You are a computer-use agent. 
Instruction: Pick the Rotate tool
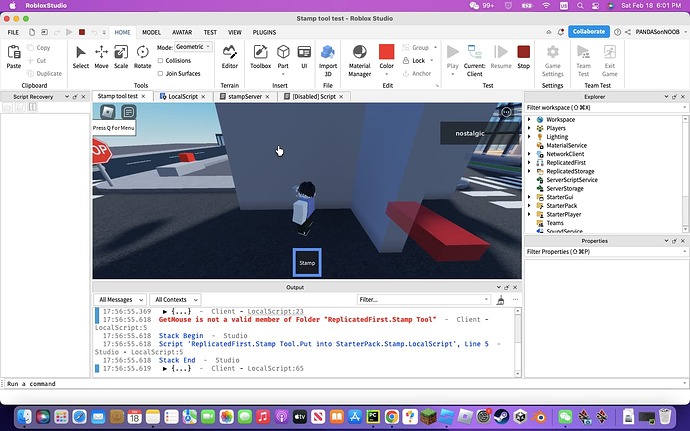click(x=142, y=57)
